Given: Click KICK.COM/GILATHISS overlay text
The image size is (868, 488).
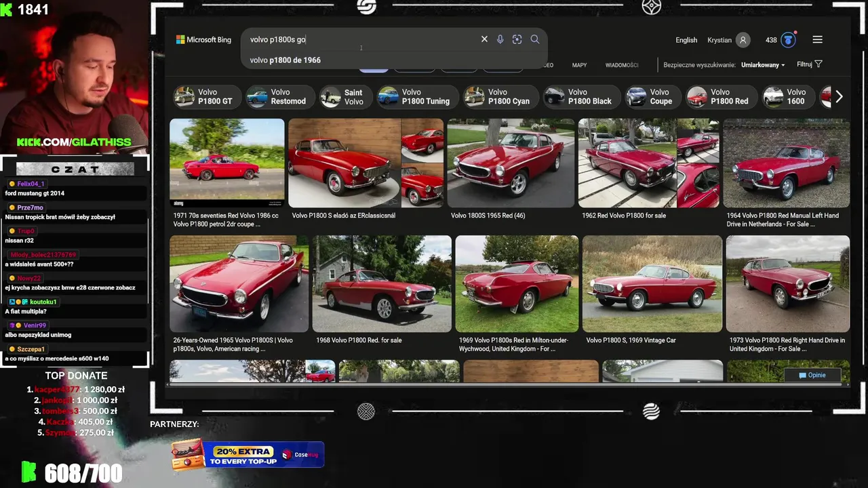Looking at the screenshot, I should tap(74, 142).
